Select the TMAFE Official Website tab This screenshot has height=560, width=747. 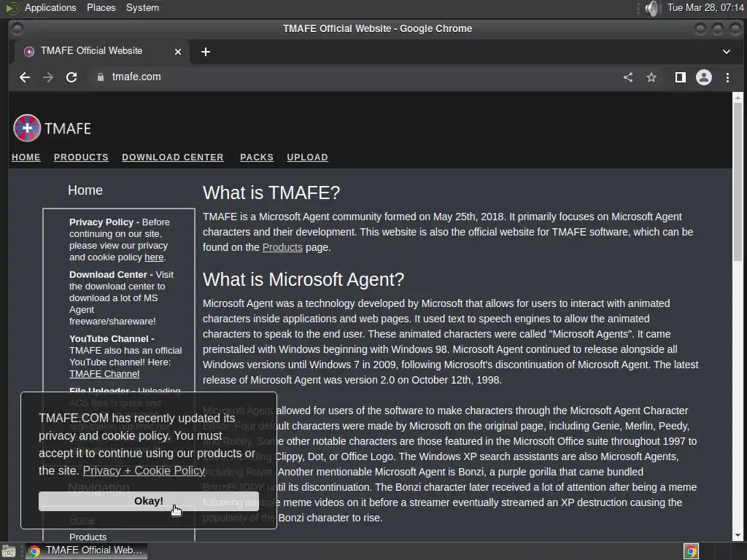[x=101, y=51]
